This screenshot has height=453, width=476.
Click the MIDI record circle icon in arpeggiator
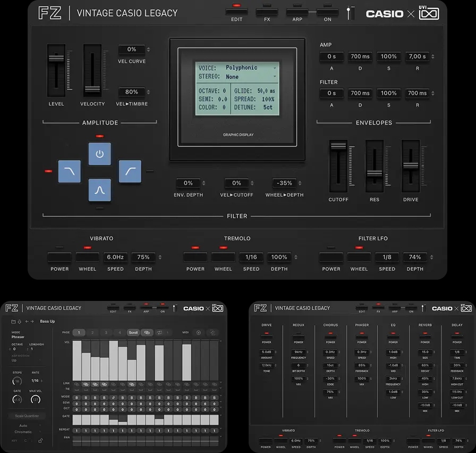point(199,332)
